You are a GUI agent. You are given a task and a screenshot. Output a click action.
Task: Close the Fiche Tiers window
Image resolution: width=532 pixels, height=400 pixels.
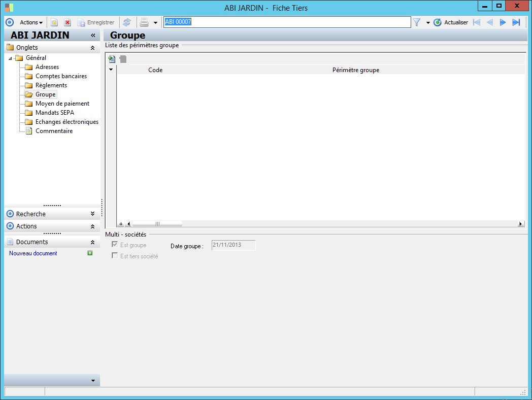tap(517, 6)
